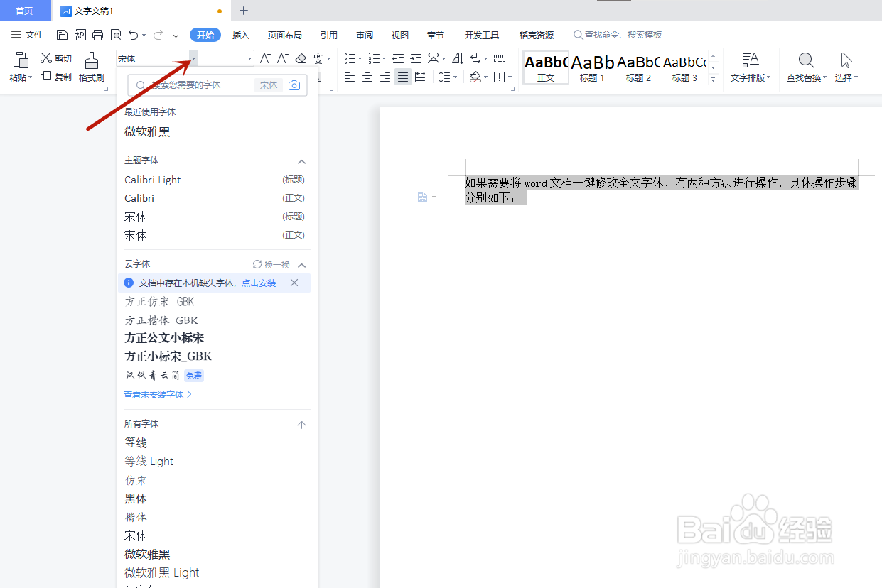The height and width of the screenshot is (588, 882).
Task: Expand the styles gallery more arrow
Action: (713, 80)
